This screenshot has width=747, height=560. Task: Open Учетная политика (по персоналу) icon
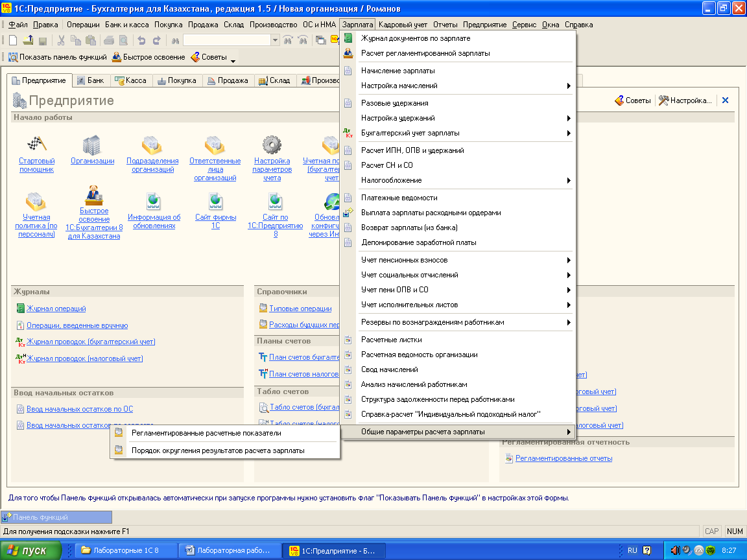36,201
